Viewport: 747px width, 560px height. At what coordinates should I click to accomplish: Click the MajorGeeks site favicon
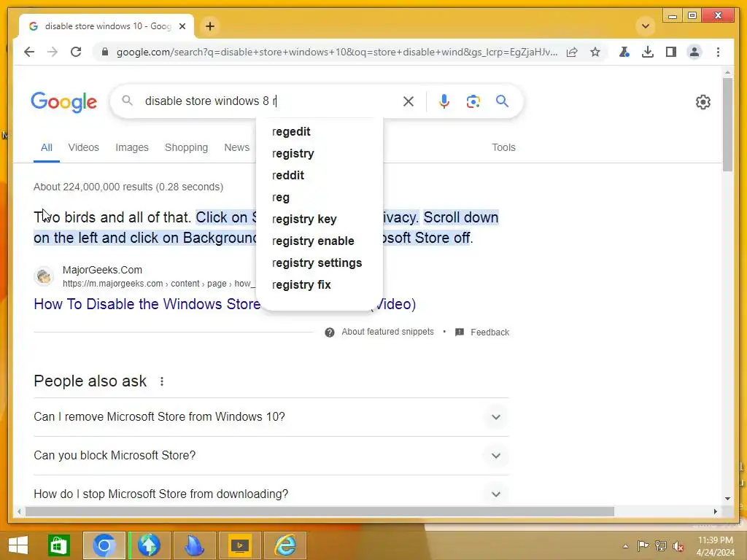pyautogui.click(x=44, y=276)
